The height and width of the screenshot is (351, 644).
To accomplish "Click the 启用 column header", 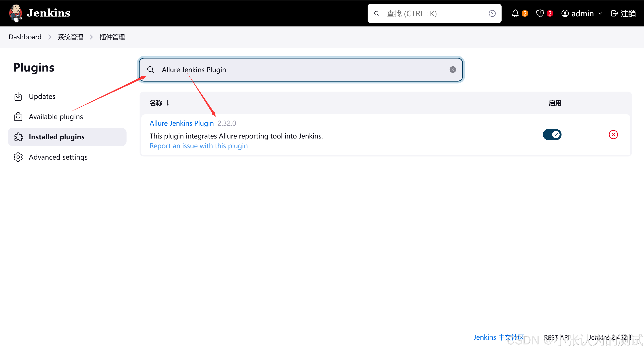I will (555, 103).
